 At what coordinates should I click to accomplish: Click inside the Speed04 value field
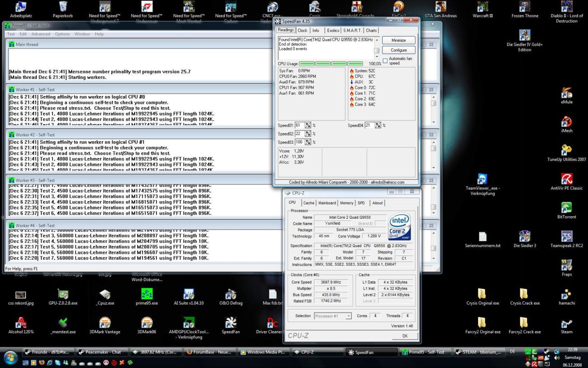[x=370, y=125]
